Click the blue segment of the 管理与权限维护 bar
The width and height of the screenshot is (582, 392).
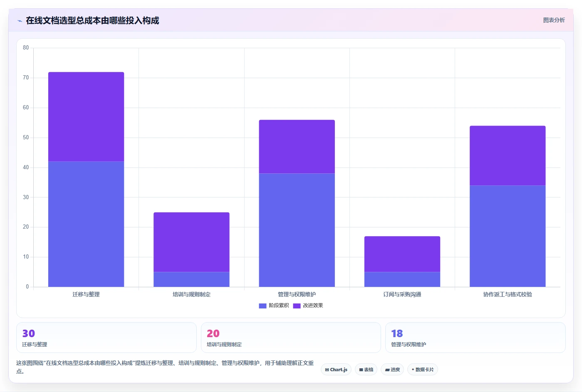click(297, 230)
